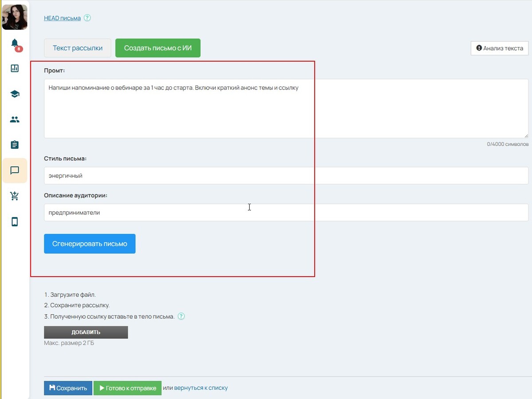The height and width of the screenshot is (399, 532).
Task: Click the notifications bell icon
Action: click(15, 43)
